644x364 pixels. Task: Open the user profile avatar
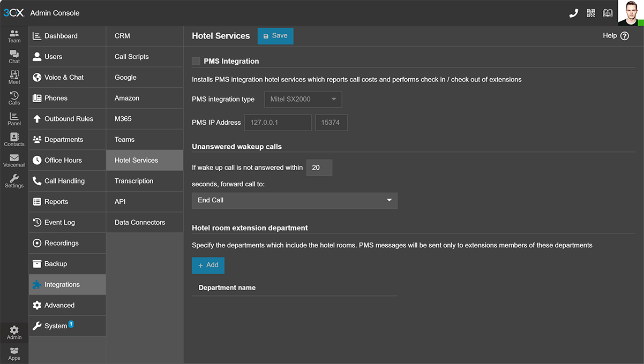tap(630, 13)
